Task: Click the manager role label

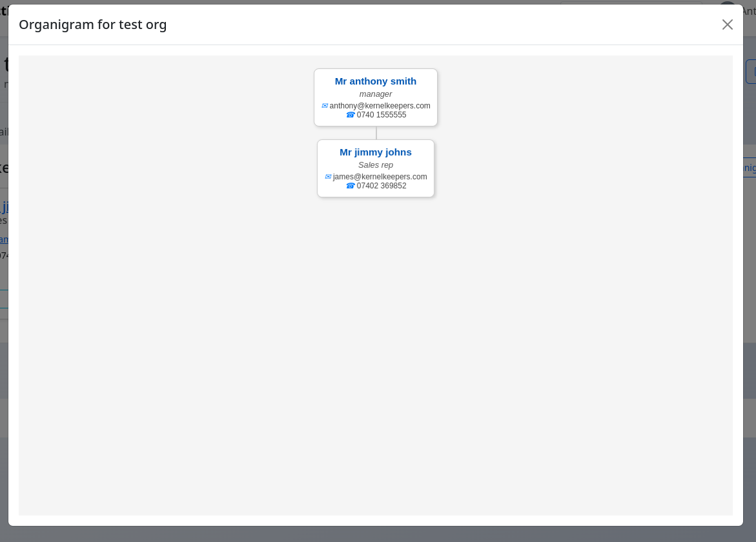Action: tap(375, 94)
